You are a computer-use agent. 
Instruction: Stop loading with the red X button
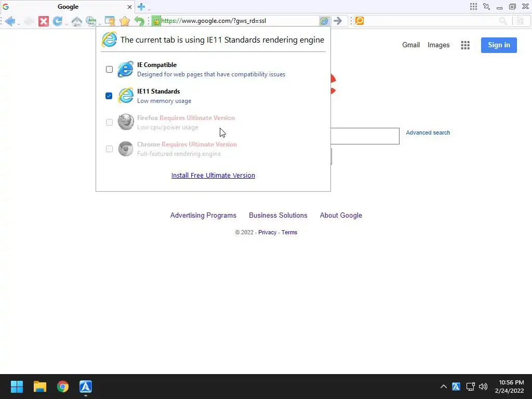tap(43, 21)
